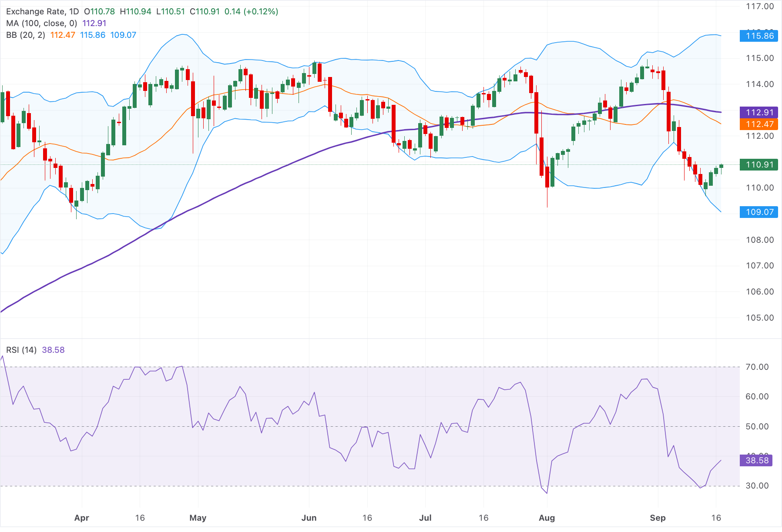Click the 117.00 price axis label
Screen dimensions: 782x532
coord(760,7)
